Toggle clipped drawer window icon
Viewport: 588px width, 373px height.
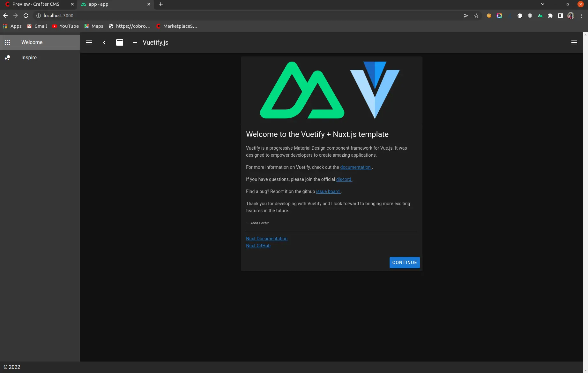pyautogui.click(x=120, y=42)
